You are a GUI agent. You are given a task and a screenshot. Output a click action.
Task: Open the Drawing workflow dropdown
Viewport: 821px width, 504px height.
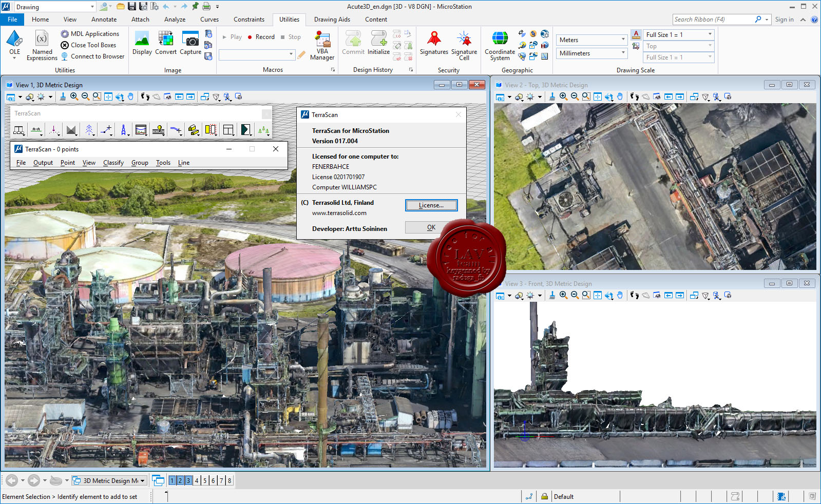54,7
